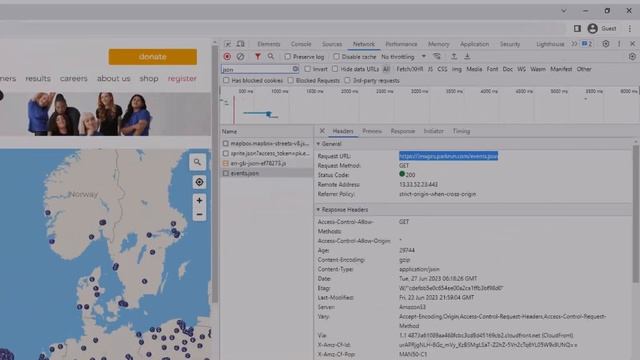
Task: Enable Disable cache checkbox
Action: [336, 57]
